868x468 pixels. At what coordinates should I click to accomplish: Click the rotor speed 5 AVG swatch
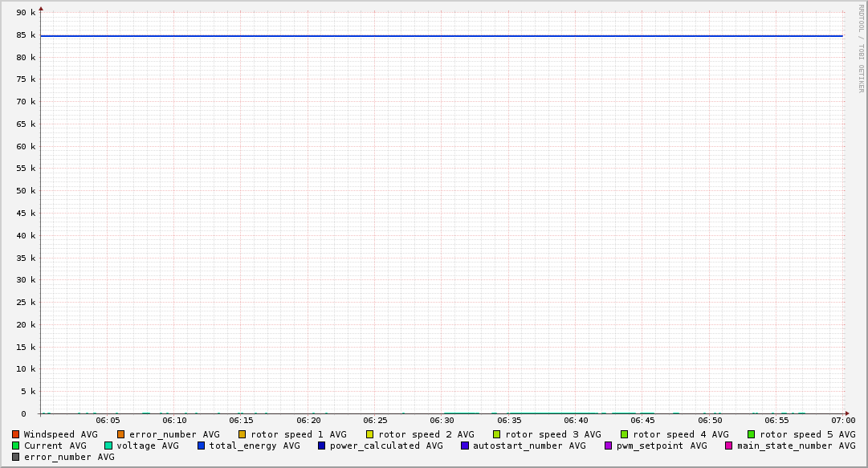[752, 434]
